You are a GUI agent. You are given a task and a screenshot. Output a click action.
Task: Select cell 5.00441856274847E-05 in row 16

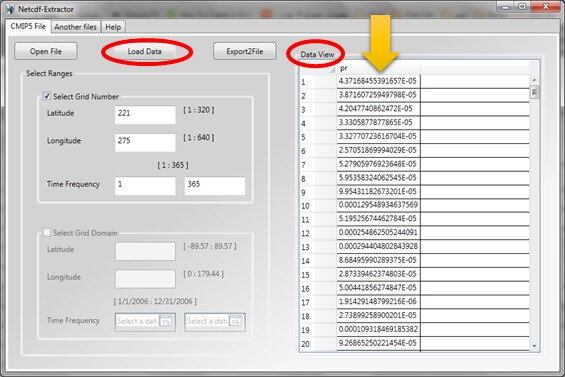click(378, 288)
